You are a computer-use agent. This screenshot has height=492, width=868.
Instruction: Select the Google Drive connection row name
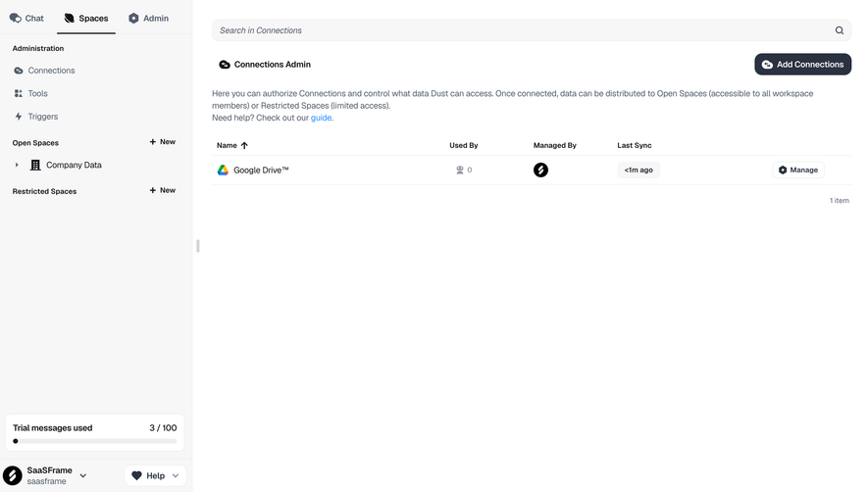(x=261, y=170)
